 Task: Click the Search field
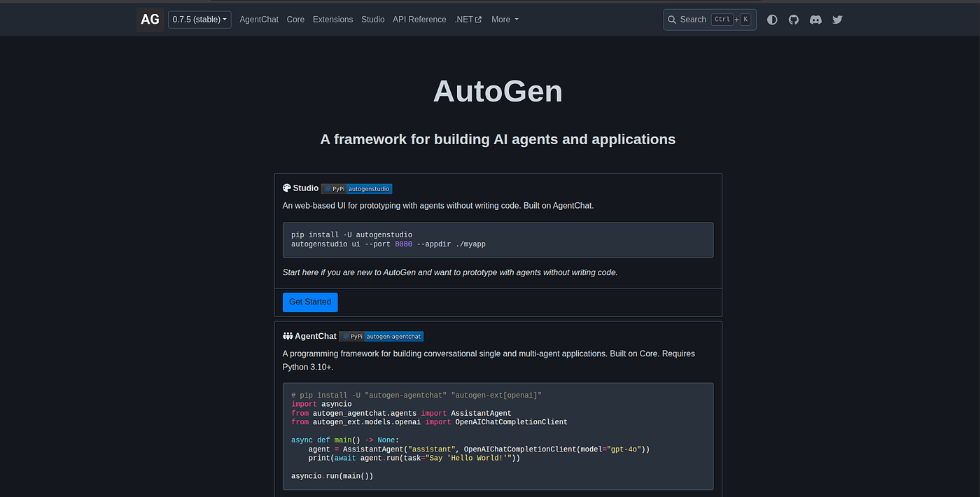710,20
